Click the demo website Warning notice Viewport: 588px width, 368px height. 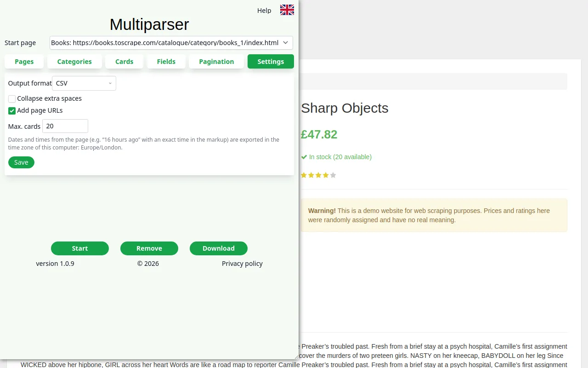click(434, 215)
